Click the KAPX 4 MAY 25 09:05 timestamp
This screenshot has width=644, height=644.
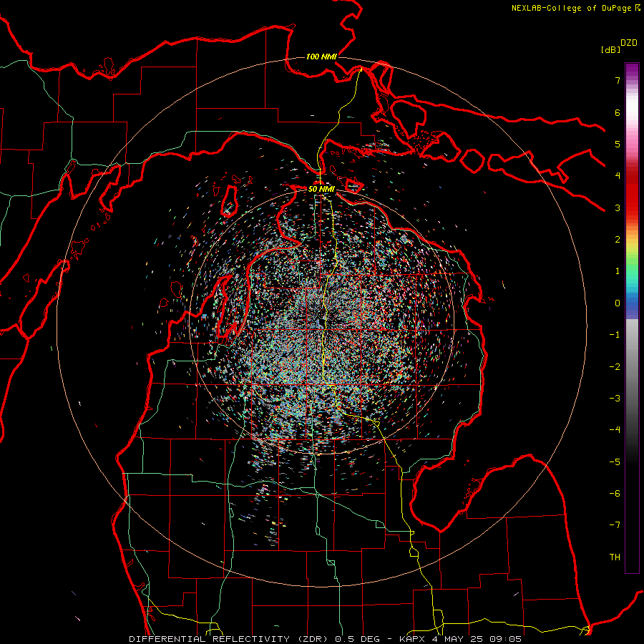coord(462,639)
